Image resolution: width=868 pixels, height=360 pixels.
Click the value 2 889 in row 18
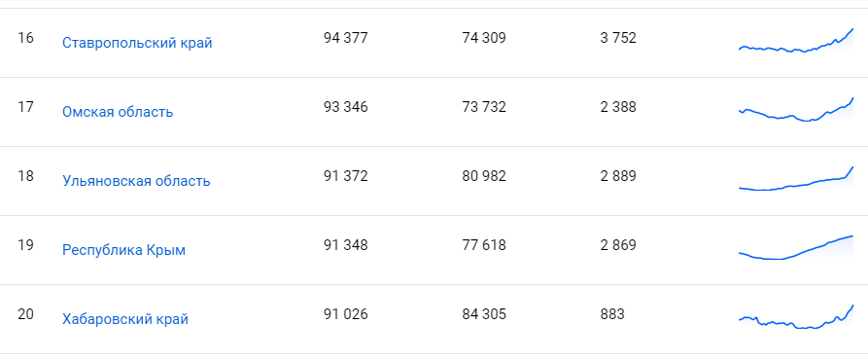618,177
